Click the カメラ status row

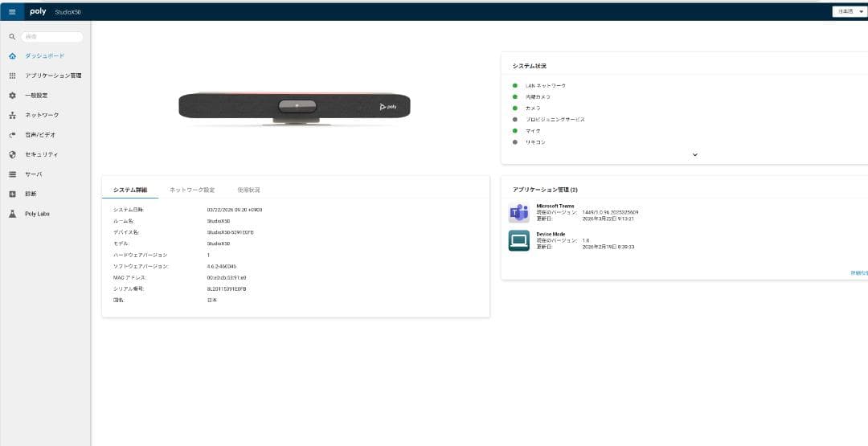coord(527,108)
